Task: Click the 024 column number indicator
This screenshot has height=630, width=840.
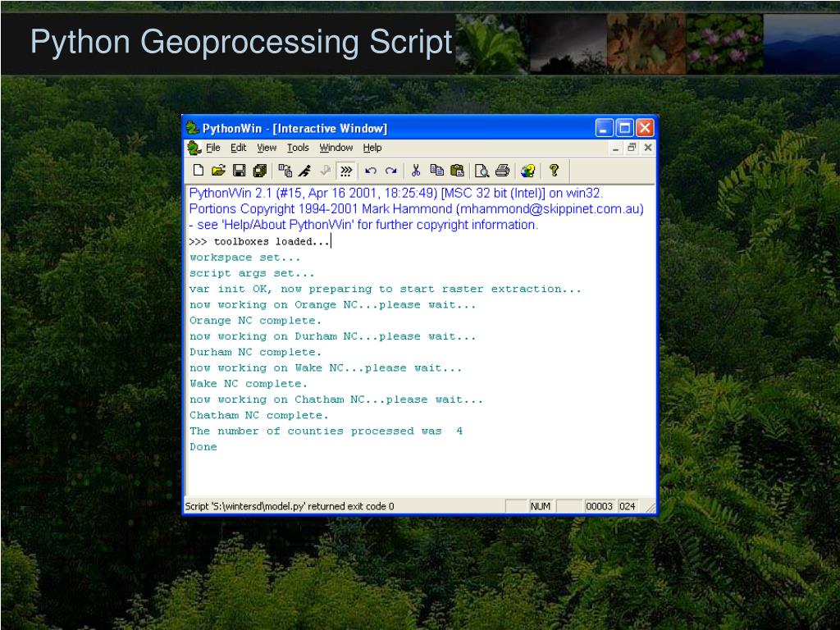Action: coord(628,506)
